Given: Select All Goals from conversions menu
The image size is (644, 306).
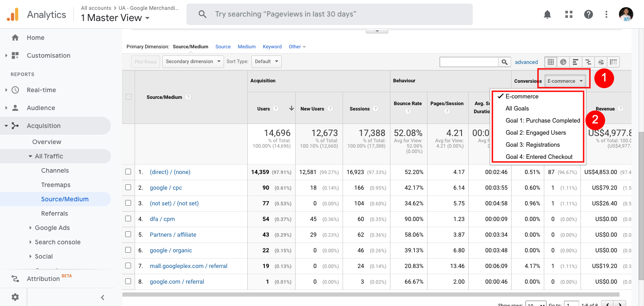Looking at the screenshot, I should [x=517, y=108].
